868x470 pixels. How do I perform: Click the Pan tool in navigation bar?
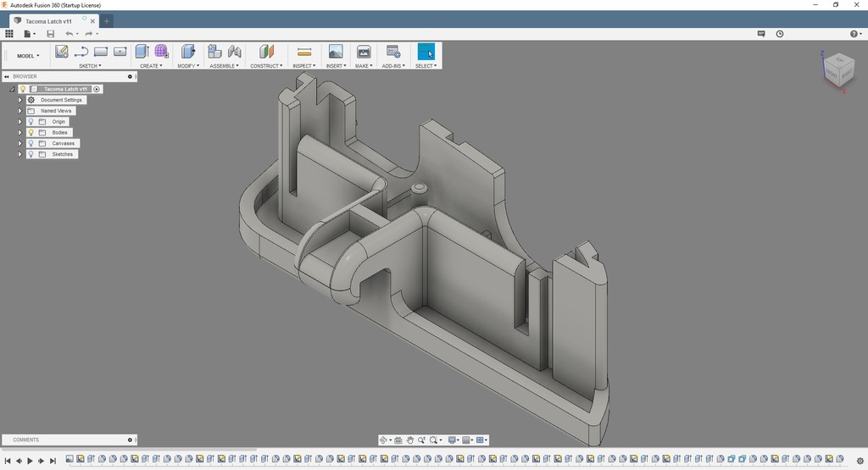point(410,440)
